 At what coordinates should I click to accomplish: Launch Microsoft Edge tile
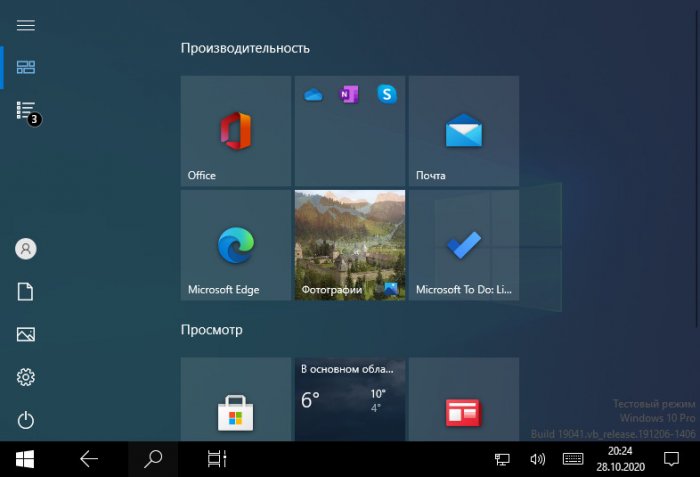[236, 245]
